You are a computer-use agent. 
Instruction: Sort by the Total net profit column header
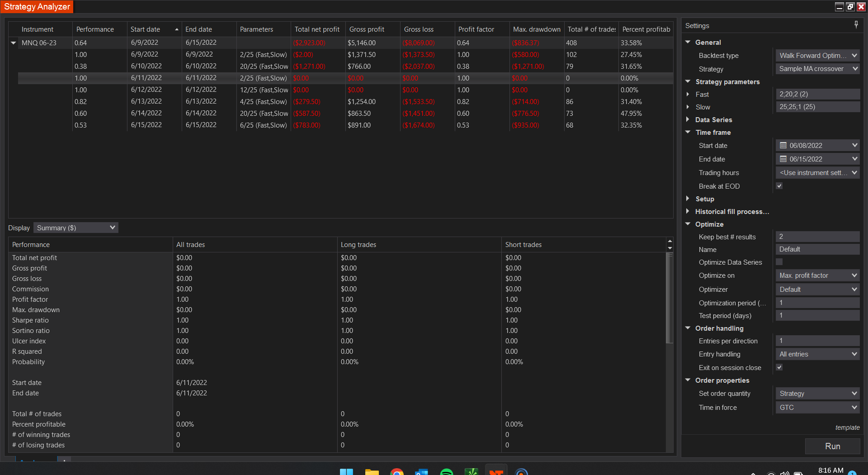318,29
